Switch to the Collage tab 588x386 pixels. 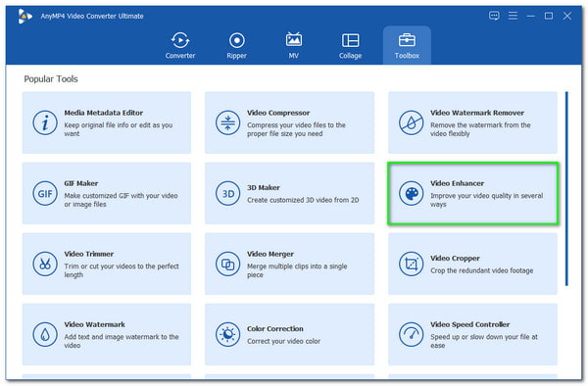coord(350,45)
